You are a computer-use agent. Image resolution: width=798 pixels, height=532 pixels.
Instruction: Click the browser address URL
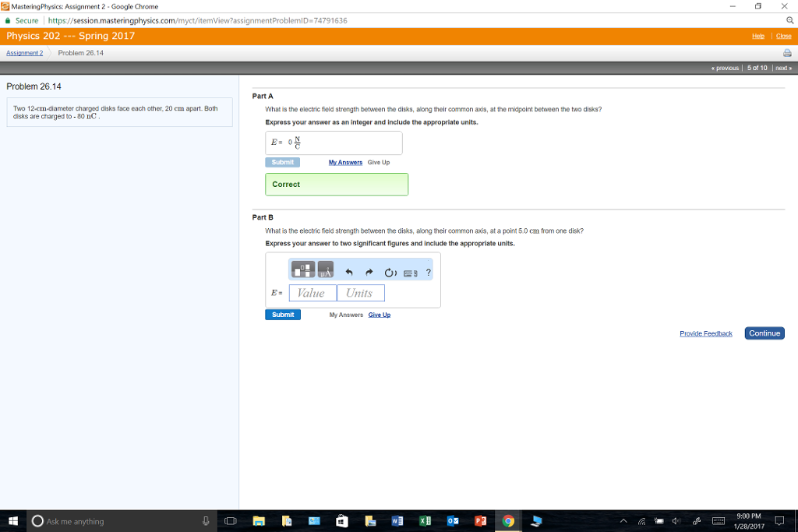[x=197, y=21]
